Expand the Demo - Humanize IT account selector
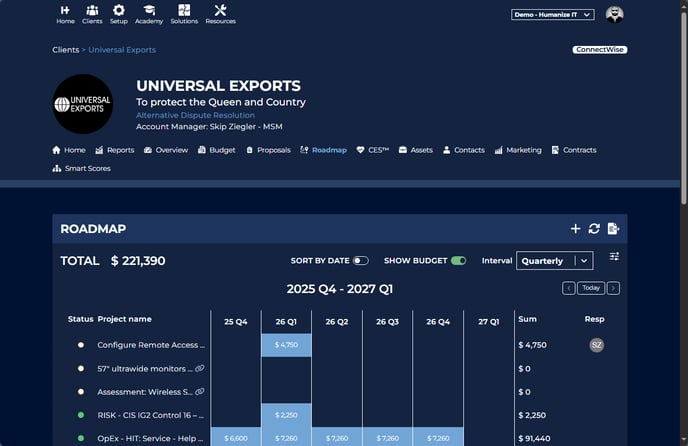The image size is (688, 446). 553,15
